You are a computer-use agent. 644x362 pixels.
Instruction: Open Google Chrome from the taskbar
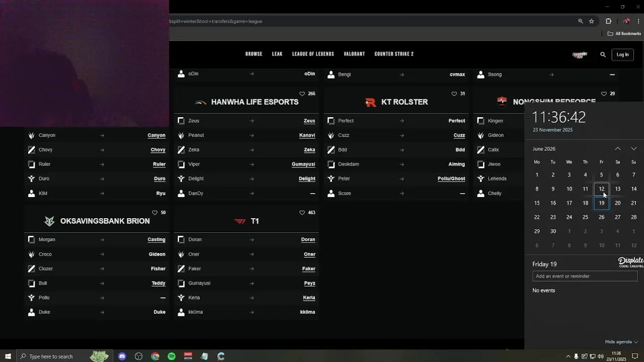(x=155, y=356)
